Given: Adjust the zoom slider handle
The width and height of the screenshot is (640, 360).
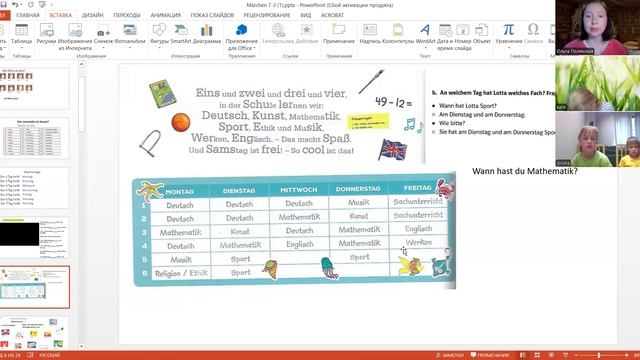Looking at the screenshot, I should 599,356.
